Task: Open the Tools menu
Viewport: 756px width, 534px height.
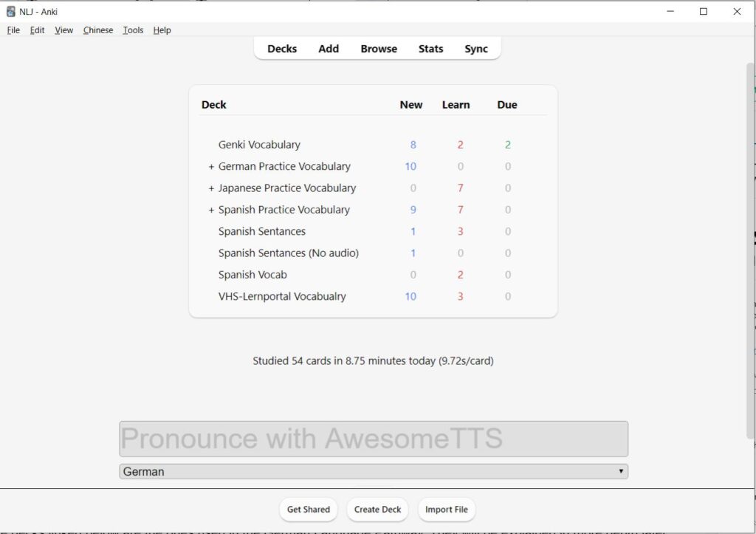Action: click(132, 30)
